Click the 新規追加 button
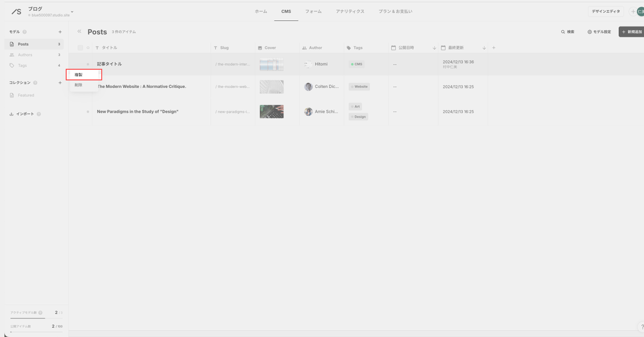This screenshot has height=337, width=644. click(x=631, y=31)
